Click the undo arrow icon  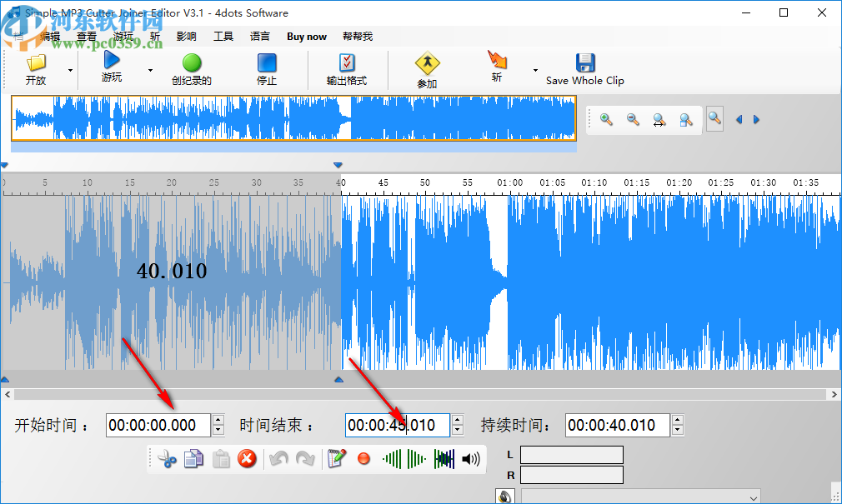click(278, 459)
